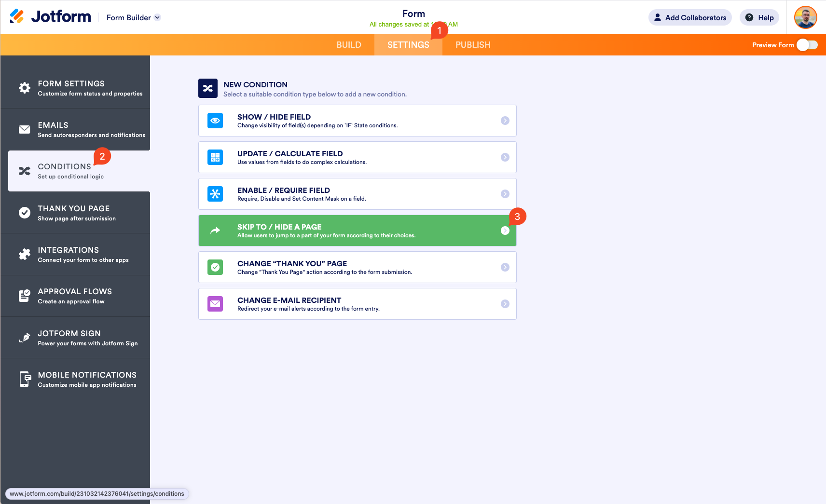Click the Integrations puzzle piece icon
Image resolution: width=826 pixels, height=504 pixels.
[x=25, y=254]
